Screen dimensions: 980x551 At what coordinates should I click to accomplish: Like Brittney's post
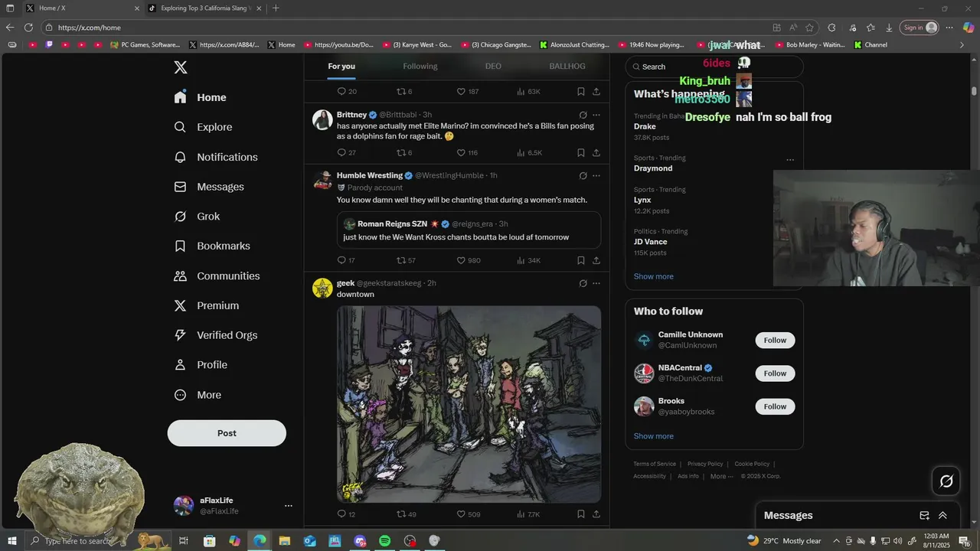467,152
